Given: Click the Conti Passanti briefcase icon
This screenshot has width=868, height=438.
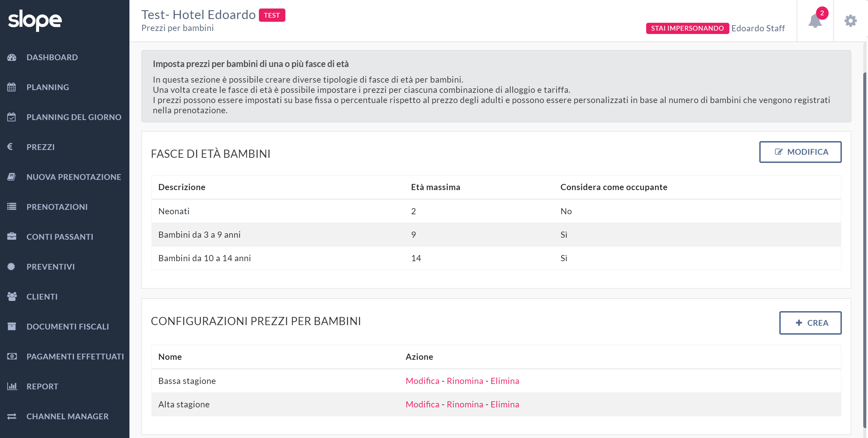Looking at the screenshot, I should tap(12, 236).
